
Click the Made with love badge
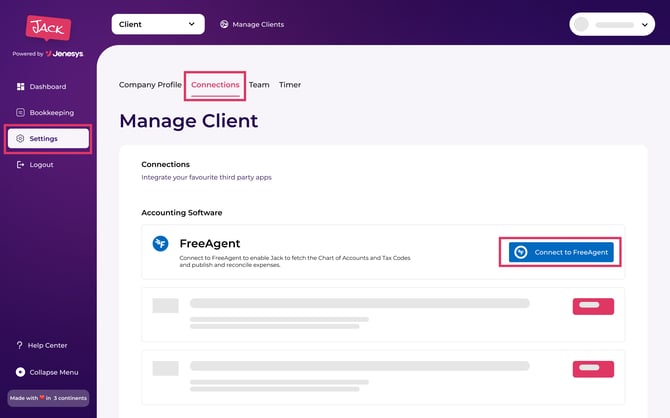(x=48, y=398)
